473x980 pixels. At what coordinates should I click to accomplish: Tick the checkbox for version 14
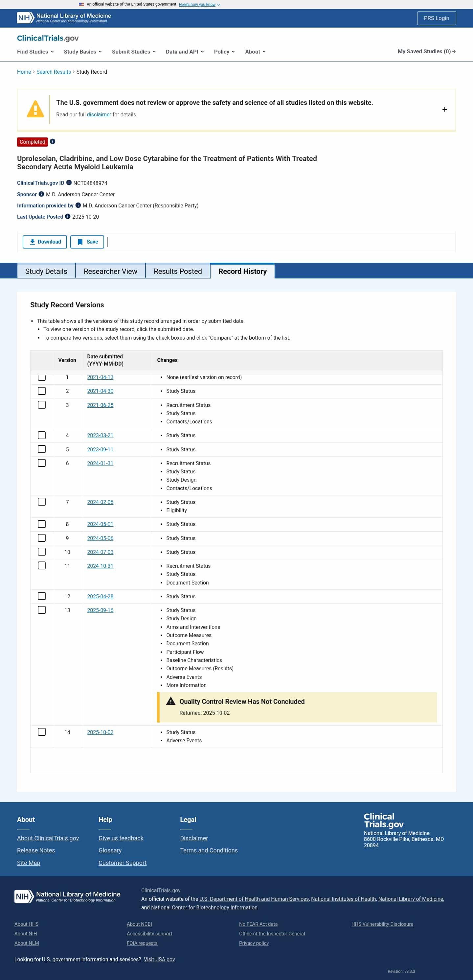42,732
